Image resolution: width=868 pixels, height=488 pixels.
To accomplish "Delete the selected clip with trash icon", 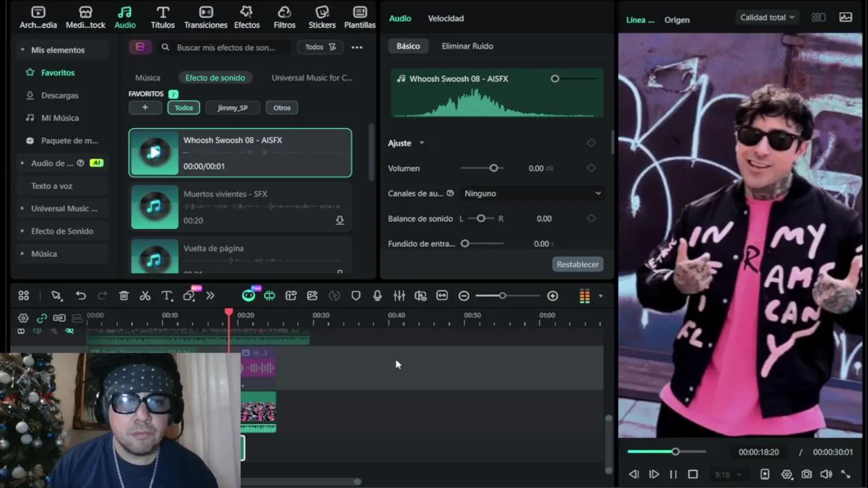I will 123,296.
